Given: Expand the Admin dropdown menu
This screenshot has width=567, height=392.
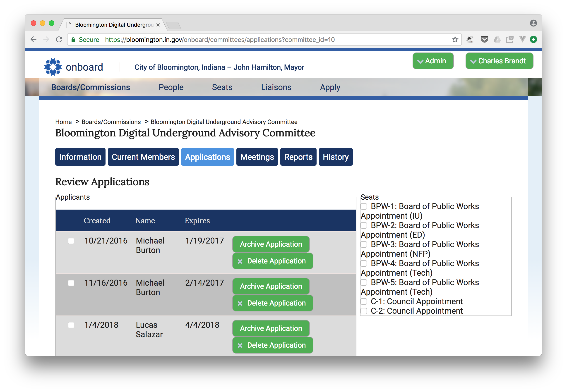Looking at the screenshot, I should 433,61.
